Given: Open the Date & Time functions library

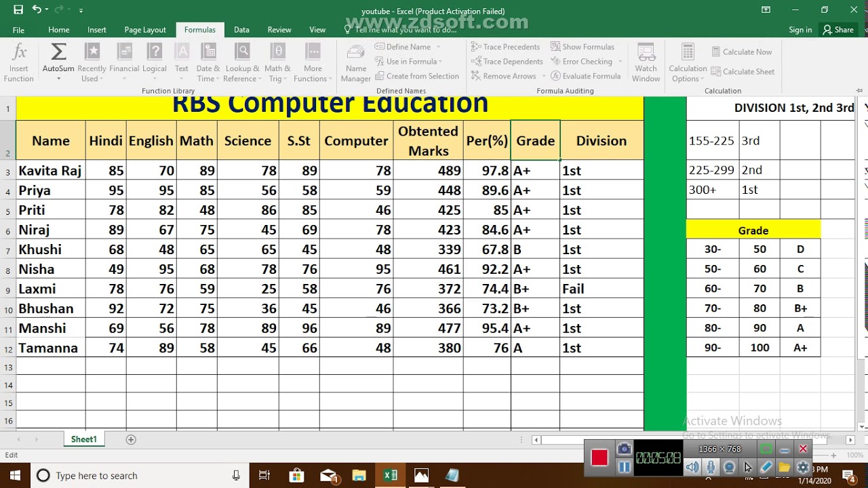Looking at the screenshot, I should 208,63.
